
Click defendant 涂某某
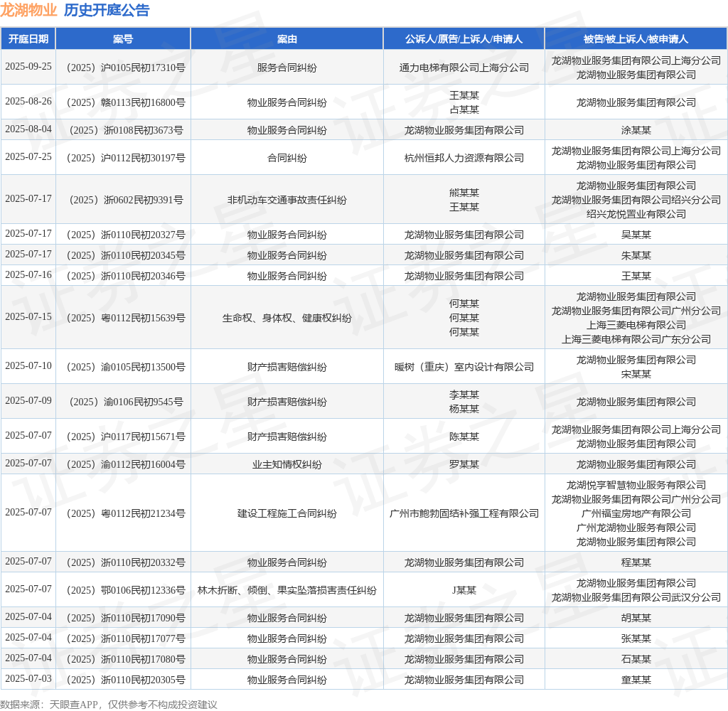636,130
